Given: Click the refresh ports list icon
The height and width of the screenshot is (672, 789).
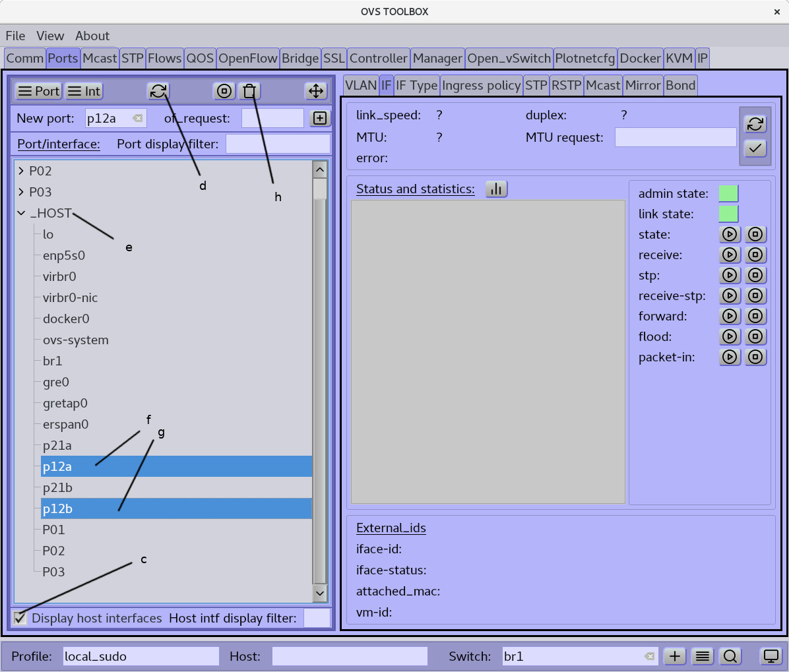Looking at the screenshot, I should coord(158,91).
